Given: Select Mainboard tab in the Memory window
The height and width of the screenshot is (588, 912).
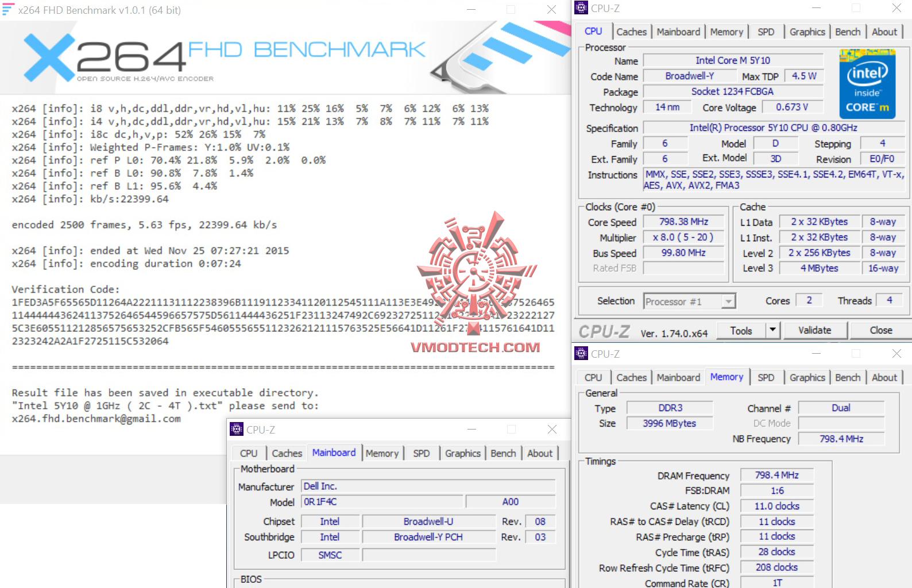Looking at the screenshot, I should coord(678,377).
